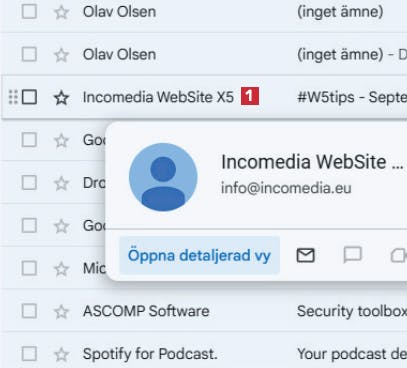The image size is (407, 368).
Task: Click the chat bubble icon in contact card
Action: [x=352, y=255]
